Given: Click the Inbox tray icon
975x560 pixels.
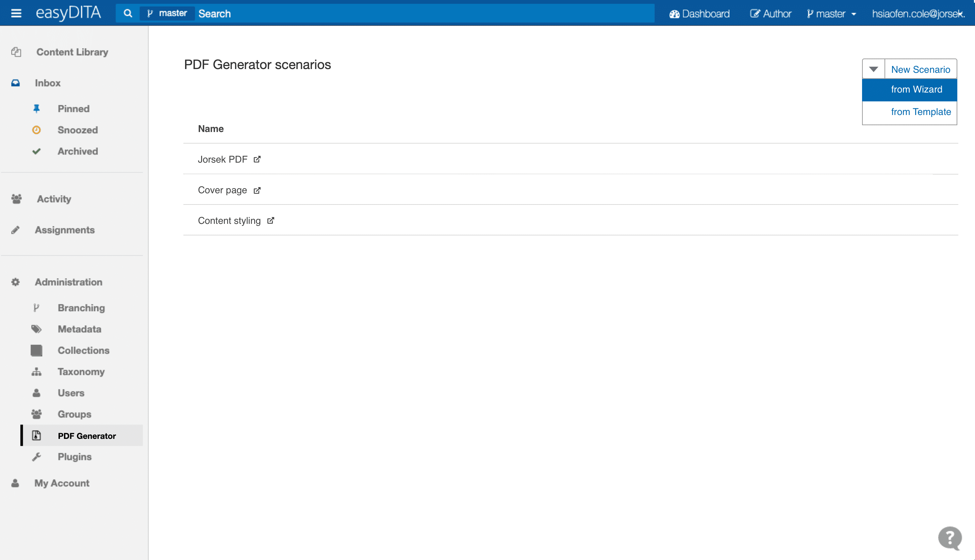Looking at the screenshot, I should [15, 83].
